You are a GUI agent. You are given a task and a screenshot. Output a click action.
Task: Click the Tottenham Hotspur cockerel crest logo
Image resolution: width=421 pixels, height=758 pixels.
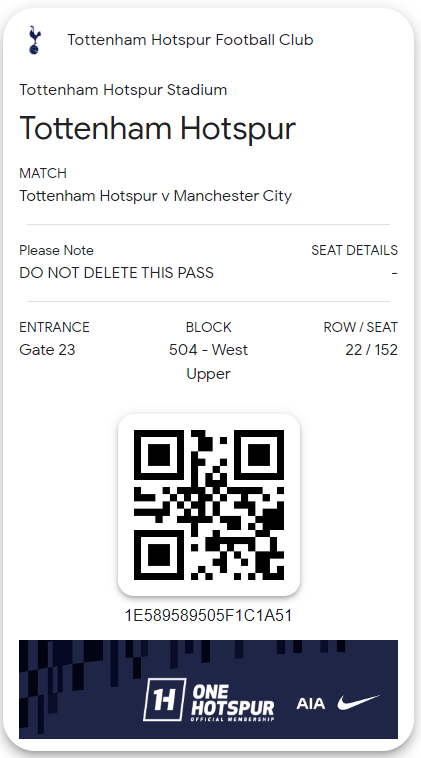[x=34, y=40]
